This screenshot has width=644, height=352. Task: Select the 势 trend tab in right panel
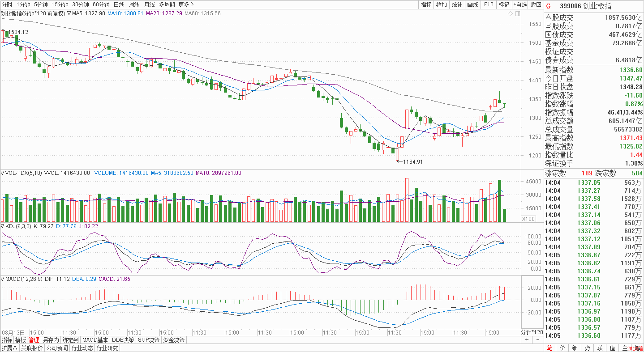point(587,348)
